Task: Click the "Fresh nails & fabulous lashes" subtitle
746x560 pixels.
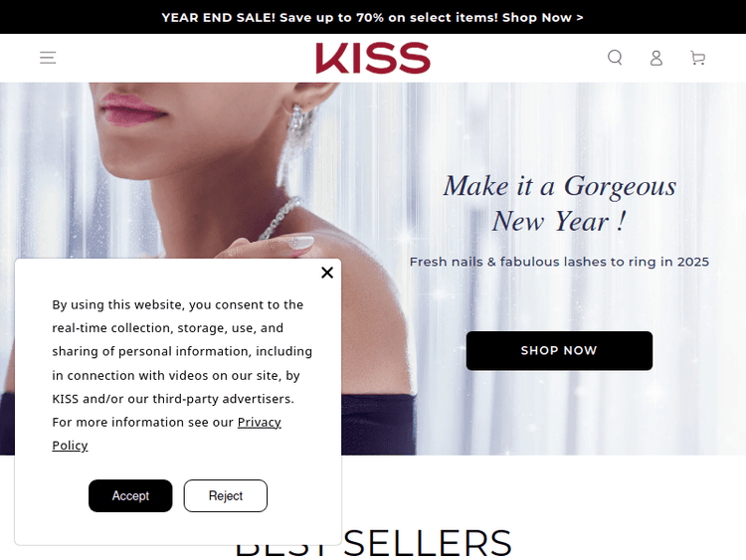Action: (559, 262)
